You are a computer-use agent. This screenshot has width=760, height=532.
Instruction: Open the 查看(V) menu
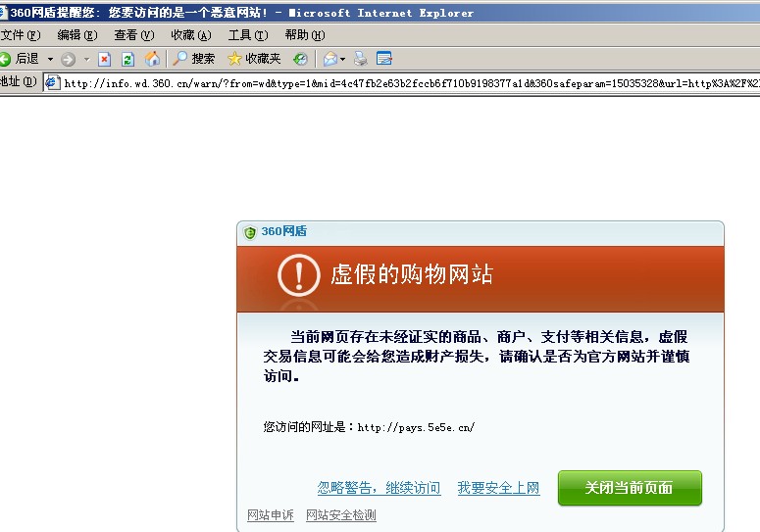tap(134, 35)
